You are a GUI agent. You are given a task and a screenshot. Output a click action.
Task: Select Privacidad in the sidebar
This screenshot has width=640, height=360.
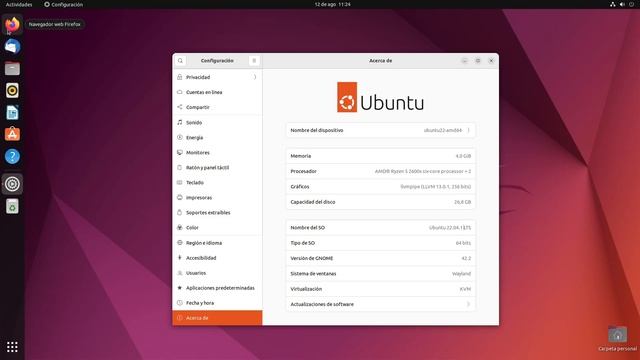[x=217, y=77]
